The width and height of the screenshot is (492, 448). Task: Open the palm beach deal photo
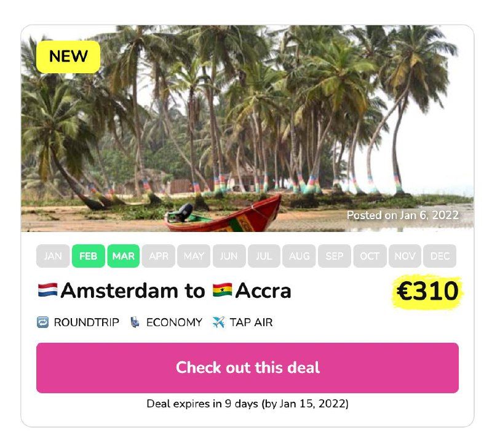click(x=247, y=129)
